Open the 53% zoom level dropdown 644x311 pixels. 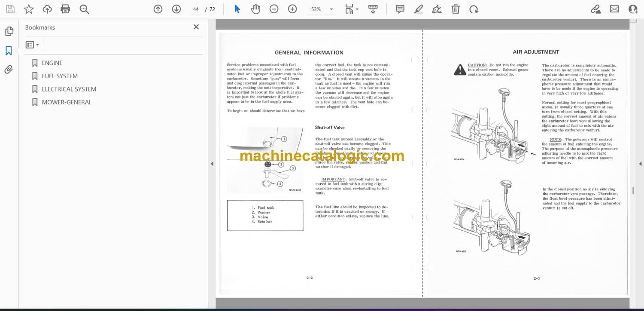pos(331,9)
